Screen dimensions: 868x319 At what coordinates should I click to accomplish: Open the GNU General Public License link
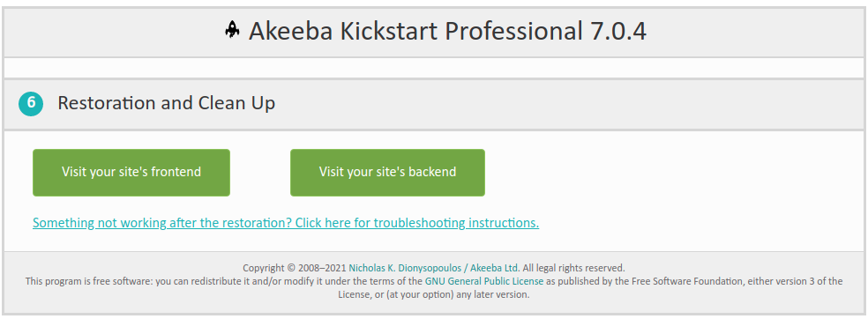485,281
